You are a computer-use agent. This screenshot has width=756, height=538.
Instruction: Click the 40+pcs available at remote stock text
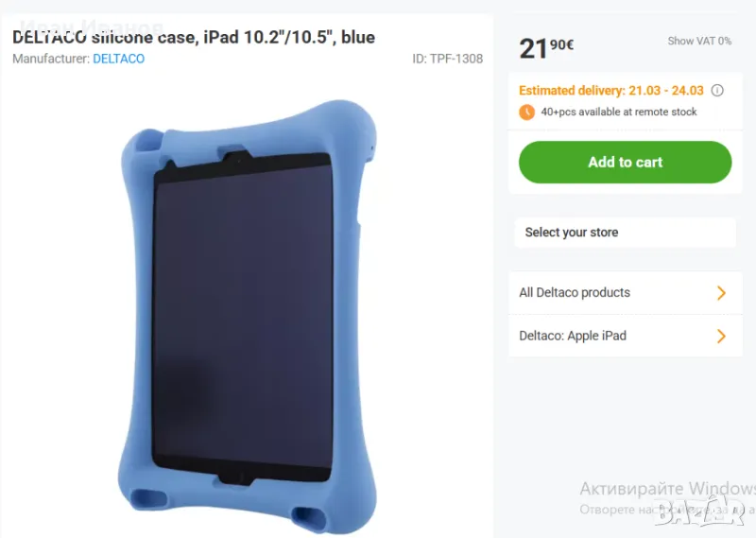click(619, 112)
